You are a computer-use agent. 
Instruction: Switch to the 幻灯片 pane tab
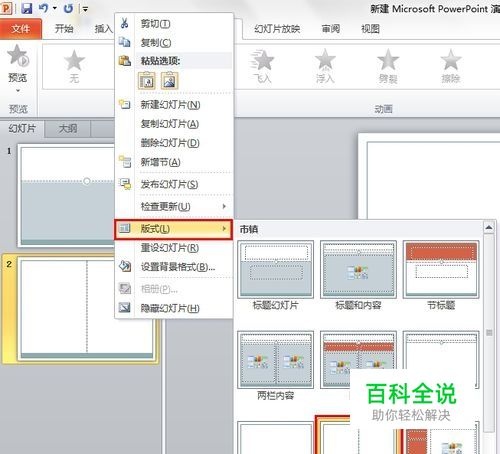click(22, 128)
